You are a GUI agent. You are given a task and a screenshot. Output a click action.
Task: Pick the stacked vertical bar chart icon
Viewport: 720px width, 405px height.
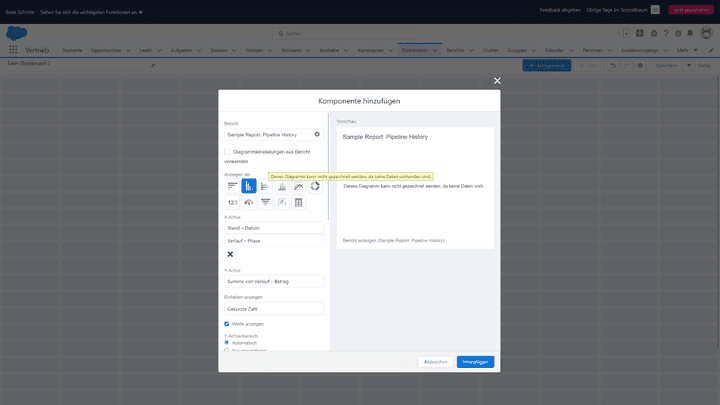pyautogui.click(x=282, y=186)
